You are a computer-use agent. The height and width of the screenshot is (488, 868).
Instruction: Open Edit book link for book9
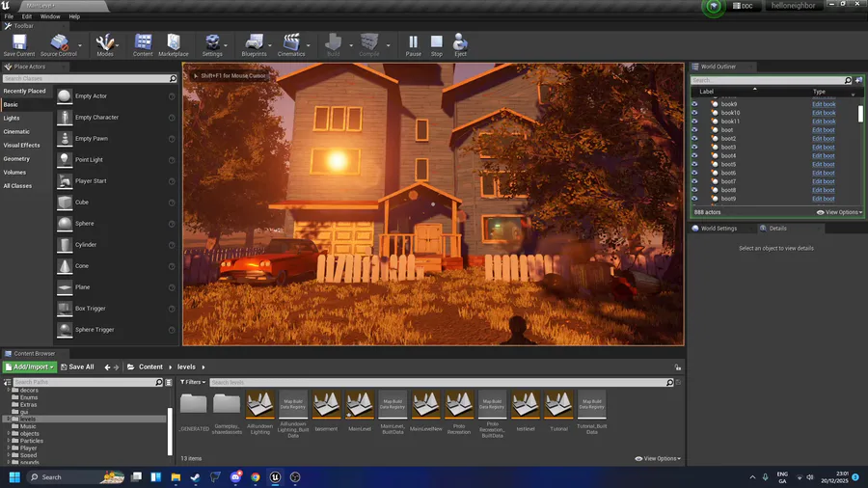coord(824,104)
